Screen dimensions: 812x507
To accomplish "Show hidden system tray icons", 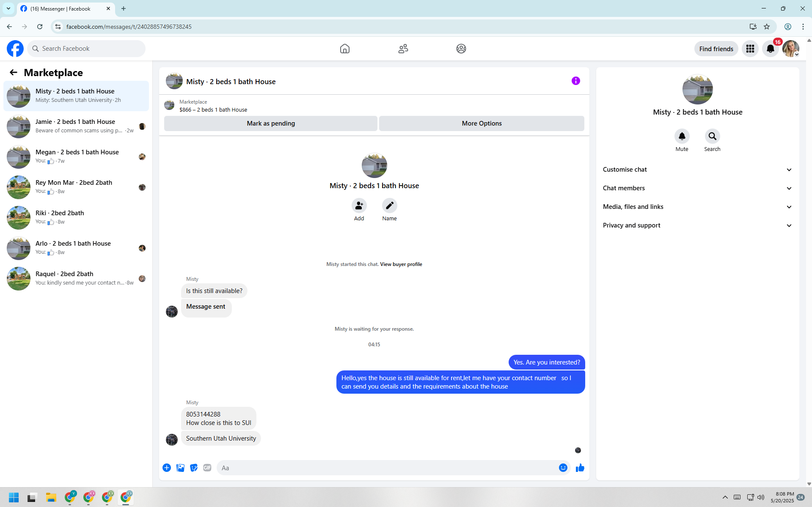I will pyautogui.click(x=725, y=497).
